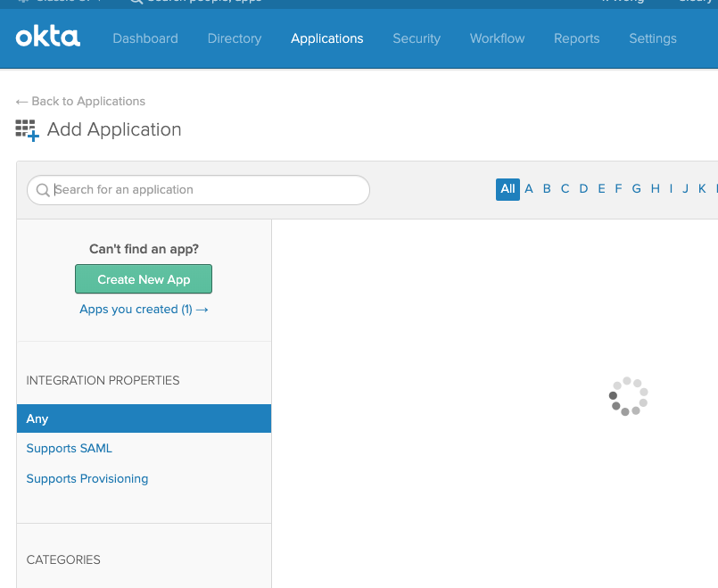Image resolution: width=718 pixels, height=588 pixels.
Task: Filter apps by letter I
Action: (671, 188)
